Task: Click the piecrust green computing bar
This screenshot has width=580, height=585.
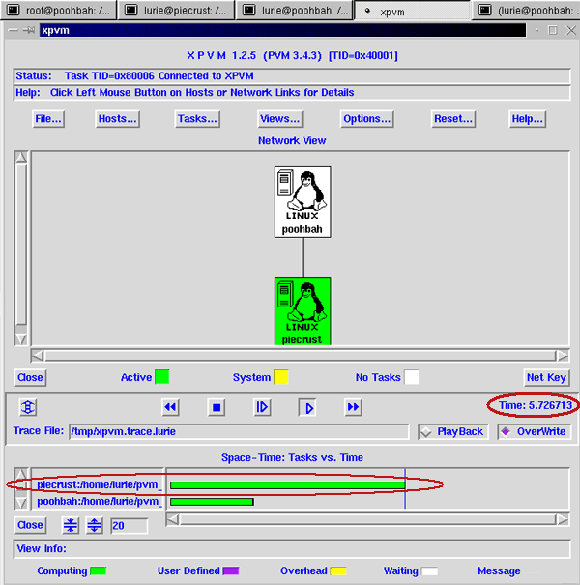Action: pyautogui.click(x=288, y=485)
